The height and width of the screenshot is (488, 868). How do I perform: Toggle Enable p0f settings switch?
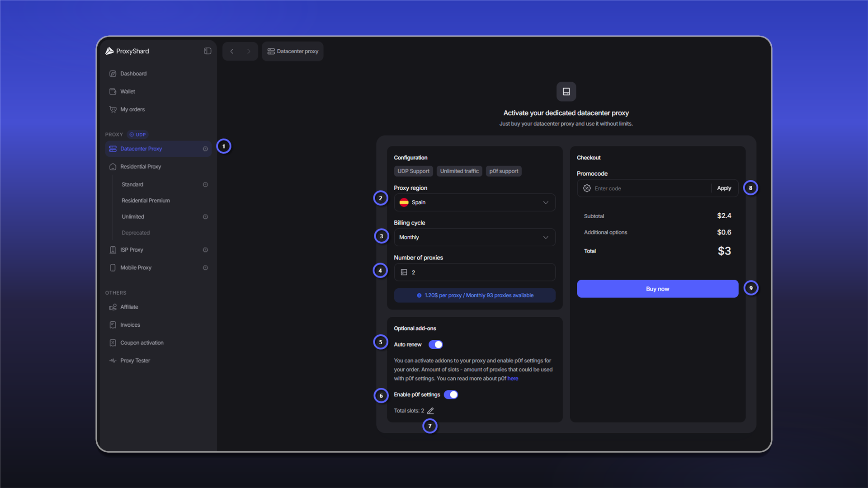tap(451, 395)
